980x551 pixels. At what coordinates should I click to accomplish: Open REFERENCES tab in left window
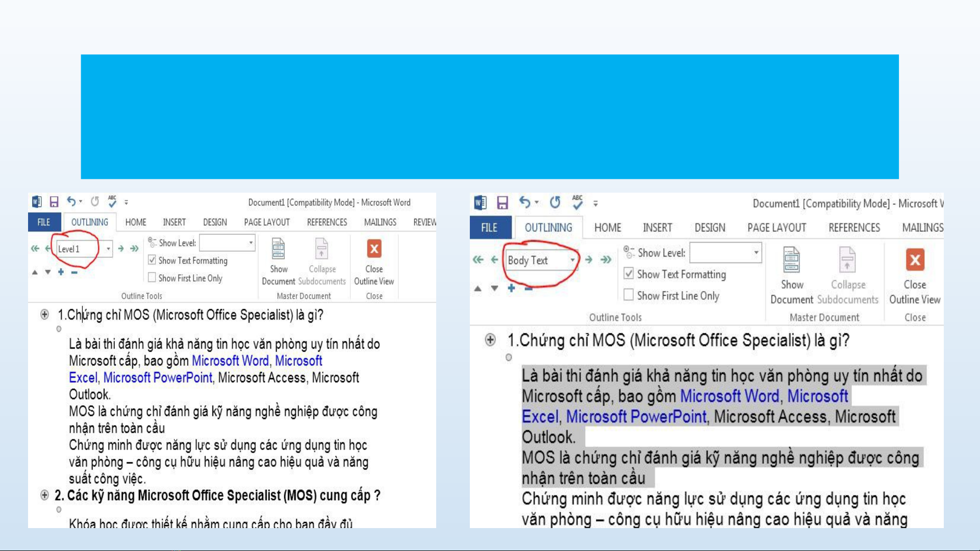click(x=327, y=222)
